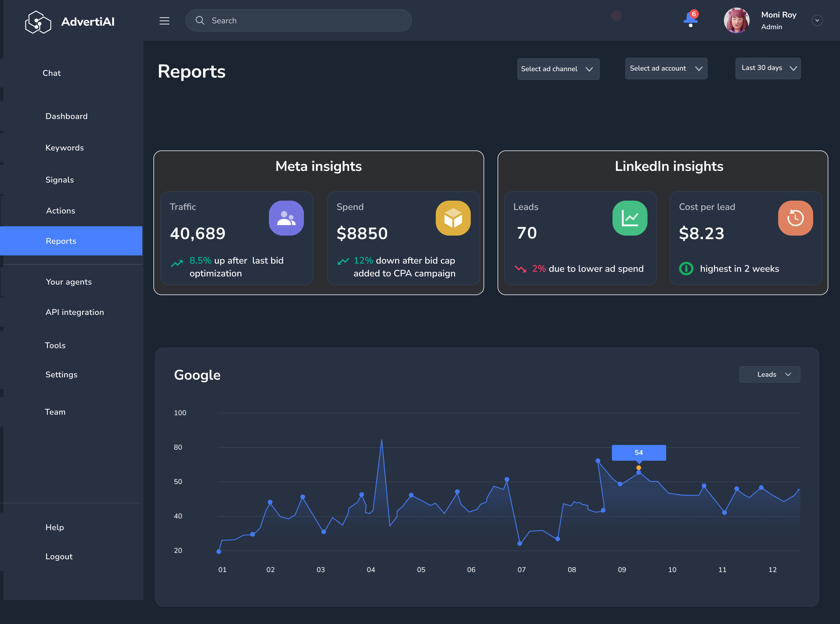840x624 pixels.
Task: Select Your agents in sidebar
Action: point(69,282)
